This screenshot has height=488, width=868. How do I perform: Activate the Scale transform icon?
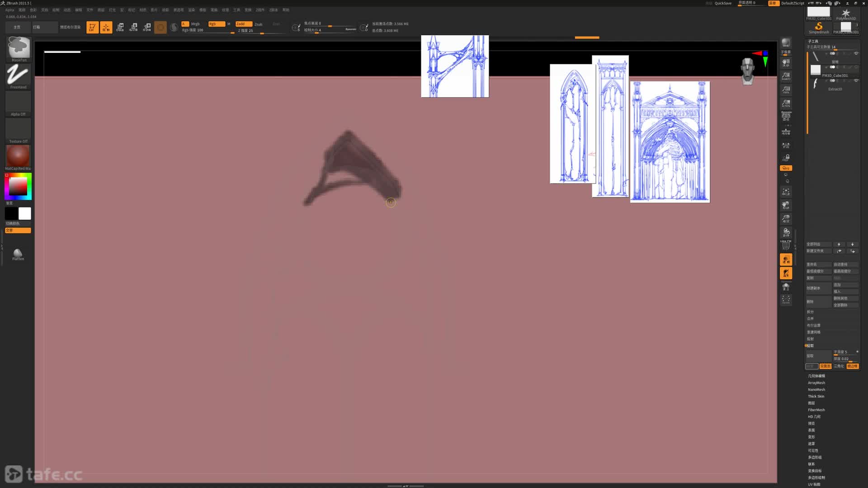133,27
